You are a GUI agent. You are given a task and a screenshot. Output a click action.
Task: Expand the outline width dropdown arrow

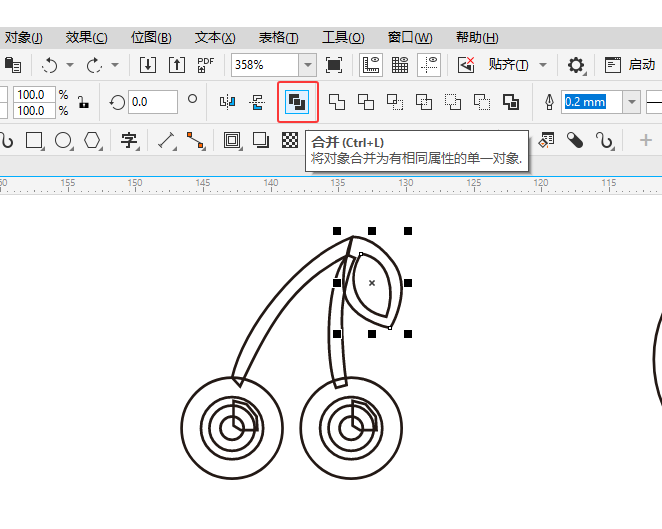[632, 102]
